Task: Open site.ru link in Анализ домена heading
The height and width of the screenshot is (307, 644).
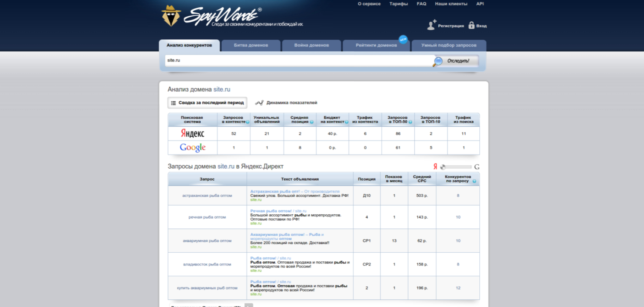Action: tap(222, 89)
